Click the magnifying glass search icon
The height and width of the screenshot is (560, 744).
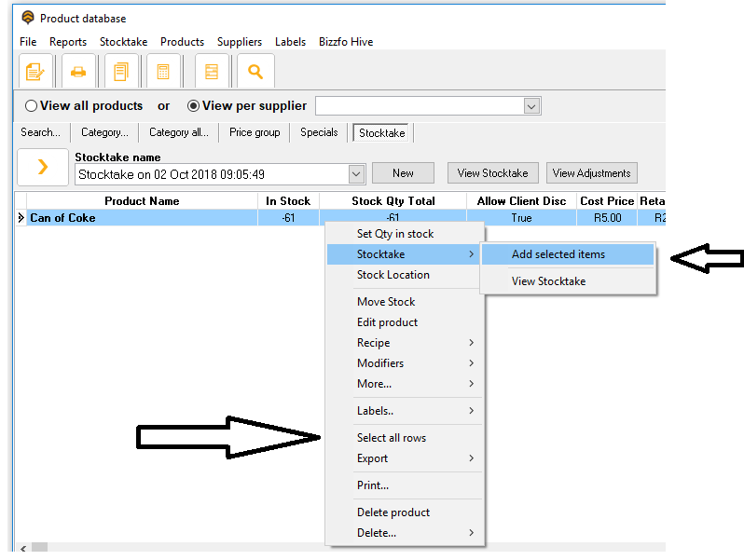pos(255,71)
